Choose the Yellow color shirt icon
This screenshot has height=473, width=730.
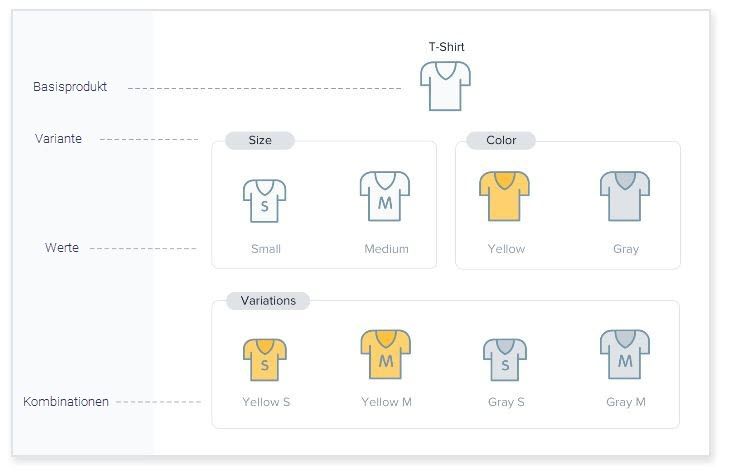point(504,196)
